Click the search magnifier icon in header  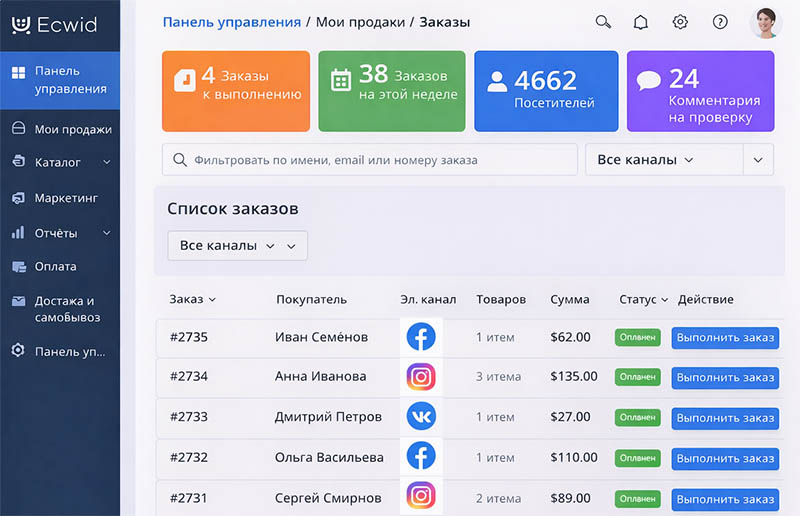pos(603,22)
